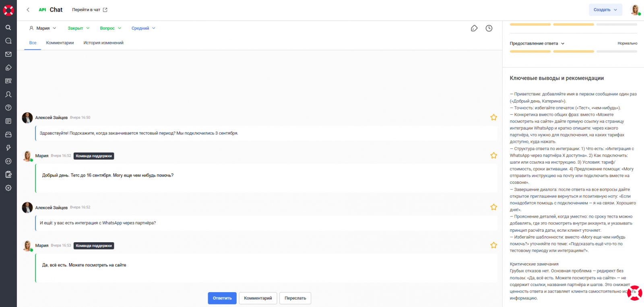Open the contact card icon in the sidebar

8,81
